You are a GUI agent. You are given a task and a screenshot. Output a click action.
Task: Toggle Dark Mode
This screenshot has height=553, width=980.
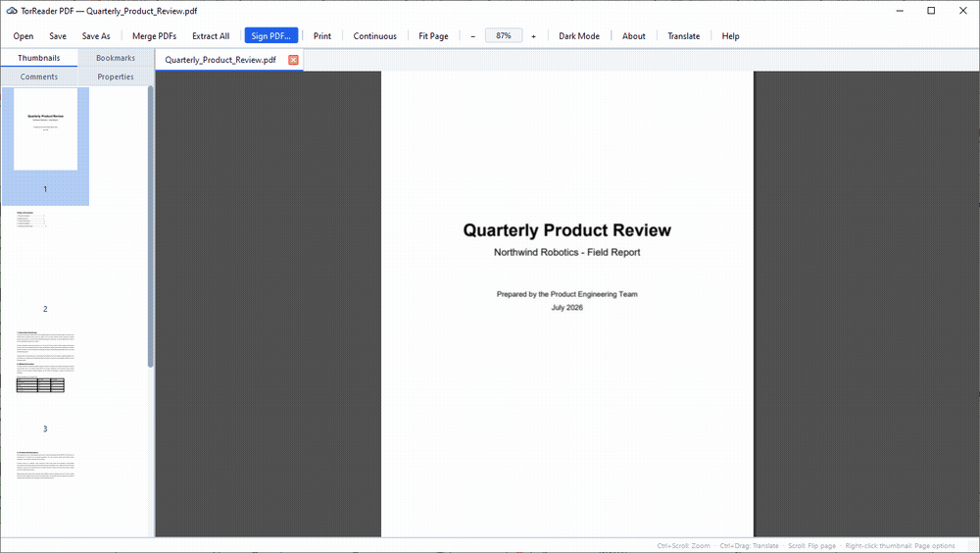click(579, 36)
